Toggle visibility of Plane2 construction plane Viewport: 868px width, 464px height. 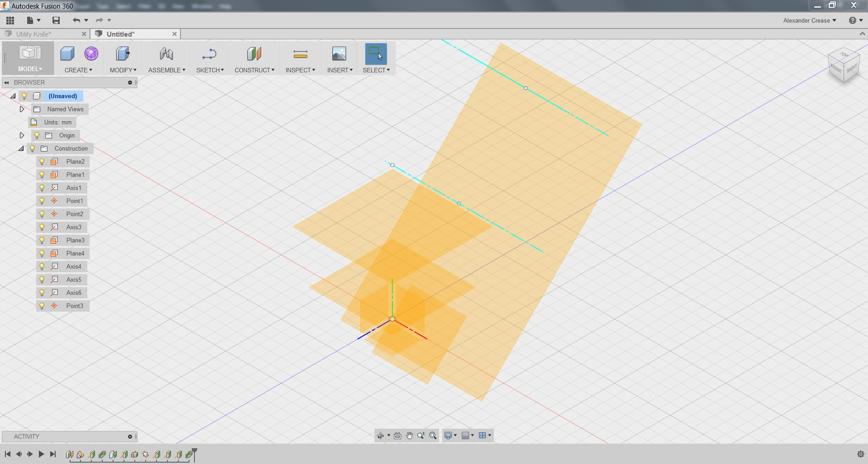pyautogui.click(x=42, y=161)
